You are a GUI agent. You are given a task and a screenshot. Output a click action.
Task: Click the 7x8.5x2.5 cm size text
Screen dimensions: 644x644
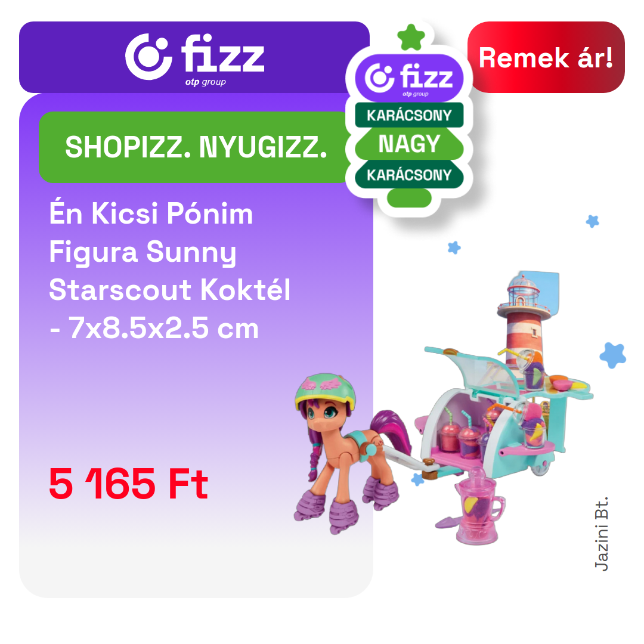point(163,328)
